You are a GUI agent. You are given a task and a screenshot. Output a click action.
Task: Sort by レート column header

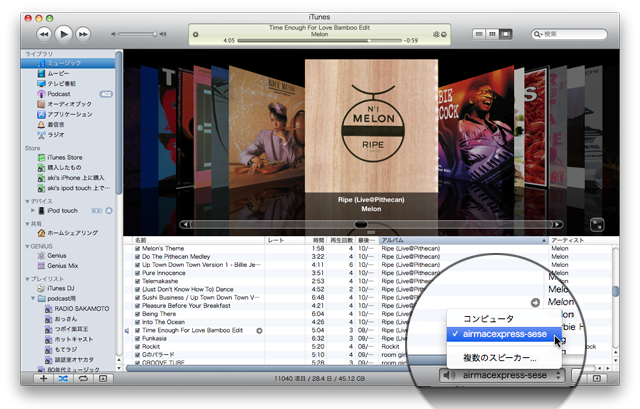pyautogui.click(x=285, y=240)
